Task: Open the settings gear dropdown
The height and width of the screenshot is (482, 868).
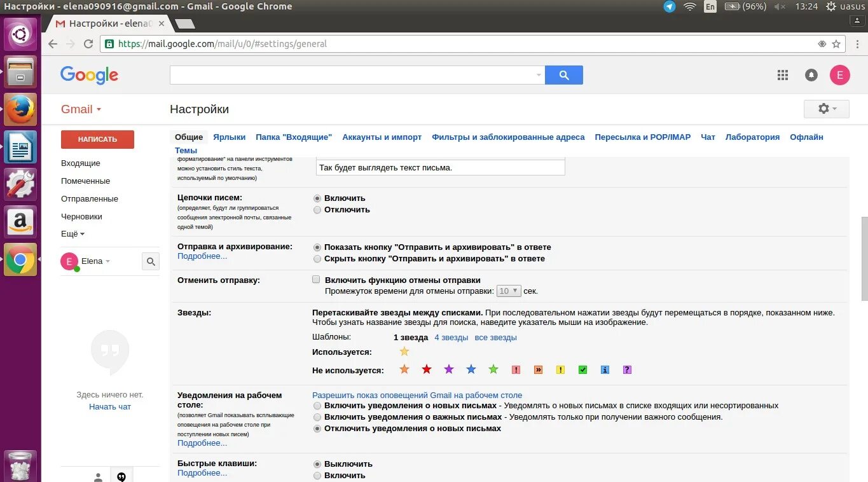Action: (827, 109)
